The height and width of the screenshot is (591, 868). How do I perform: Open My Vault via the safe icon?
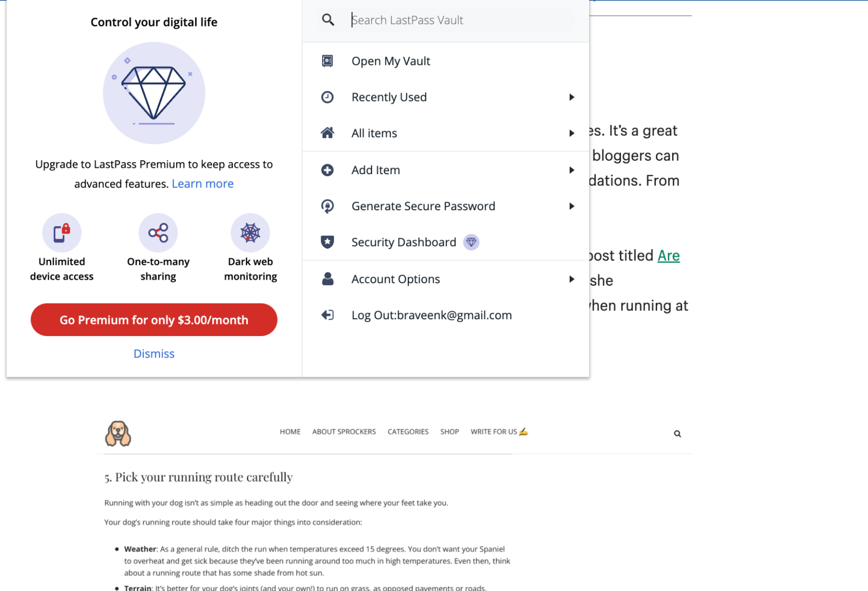[x=327, y=61]
